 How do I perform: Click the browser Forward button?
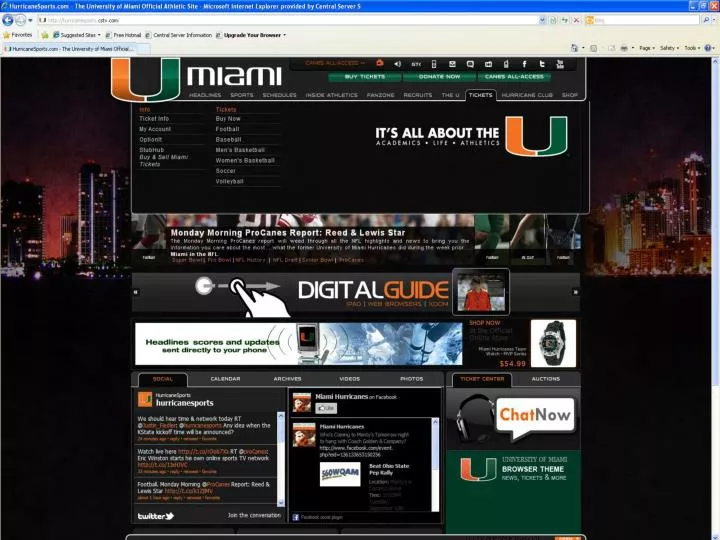tap(20, 20)
